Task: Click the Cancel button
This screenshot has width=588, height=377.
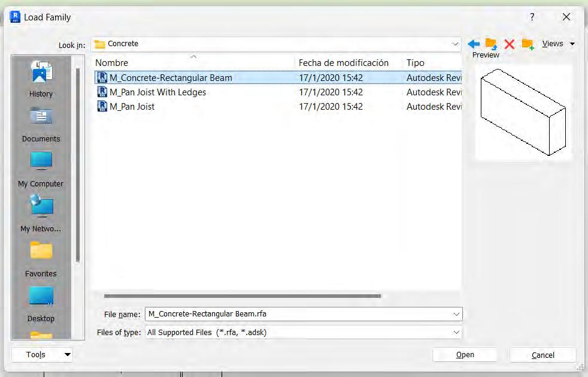Action: 542,355
